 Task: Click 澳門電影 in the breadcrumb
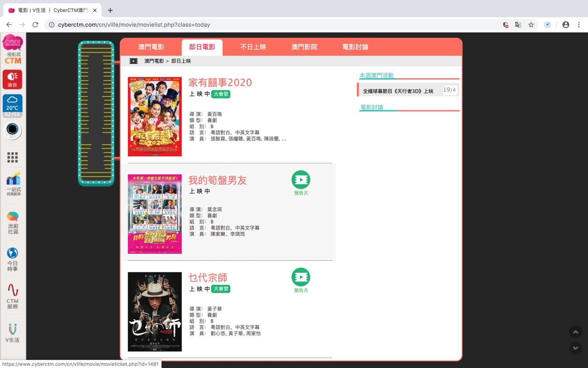(154, 61)
